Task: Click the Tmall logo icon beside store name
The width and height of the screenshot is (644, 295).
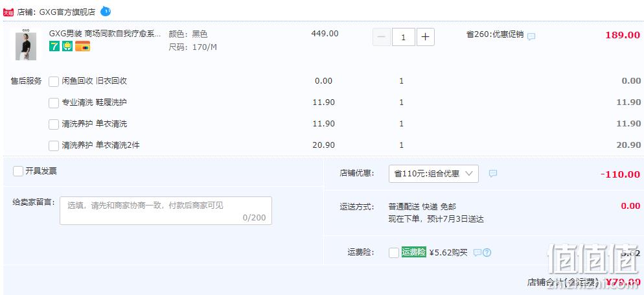Action: (x=8, y=12)
